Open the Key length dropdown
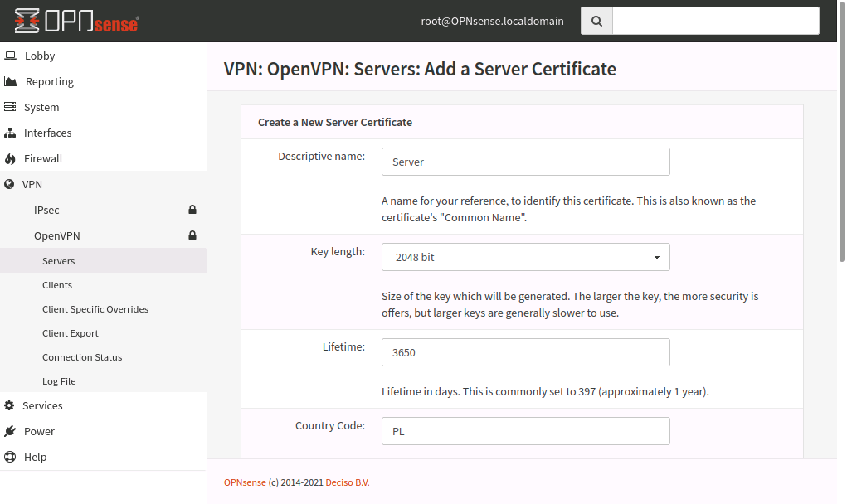Viewport: 847px width, 504px height. (x=525, y=257)
